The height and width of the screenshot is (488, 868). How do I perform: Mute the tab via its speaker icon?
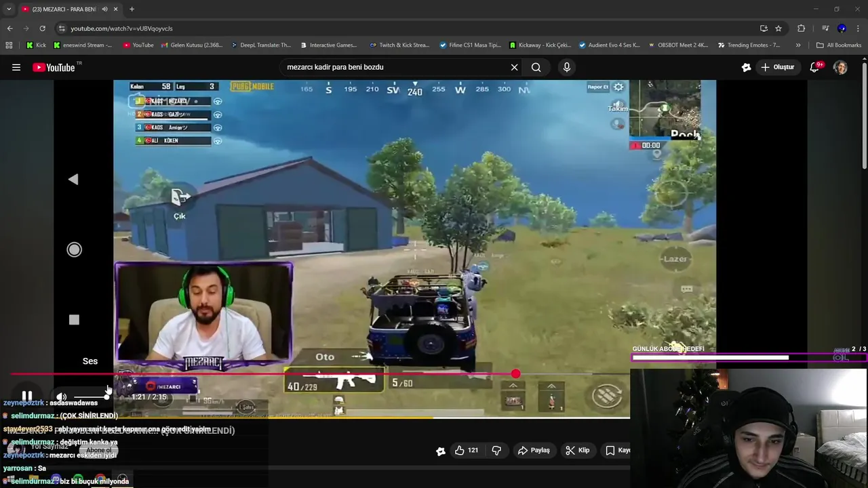(103, 9)
